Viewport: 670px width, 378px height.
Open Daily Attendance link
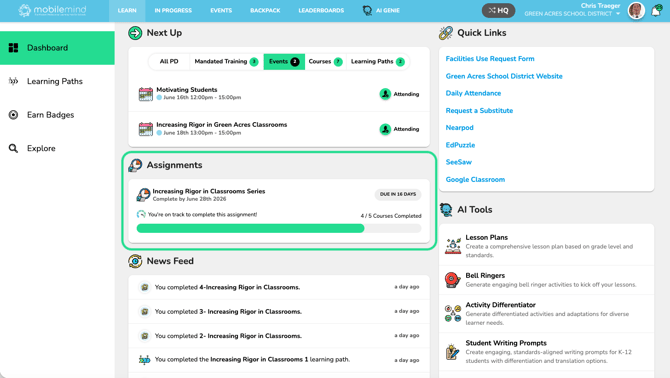(473, 93)
